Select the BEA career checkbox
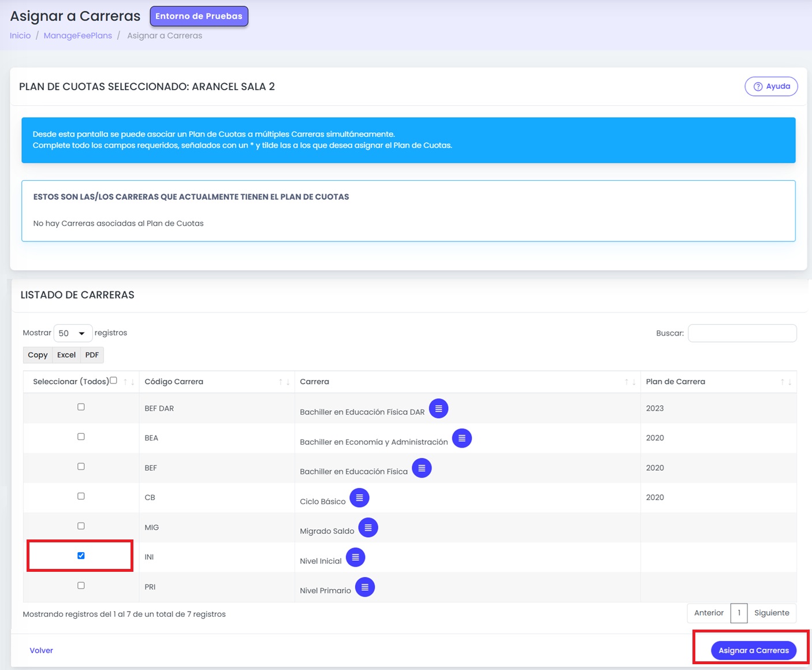812x670 pixels. [81, 437]
